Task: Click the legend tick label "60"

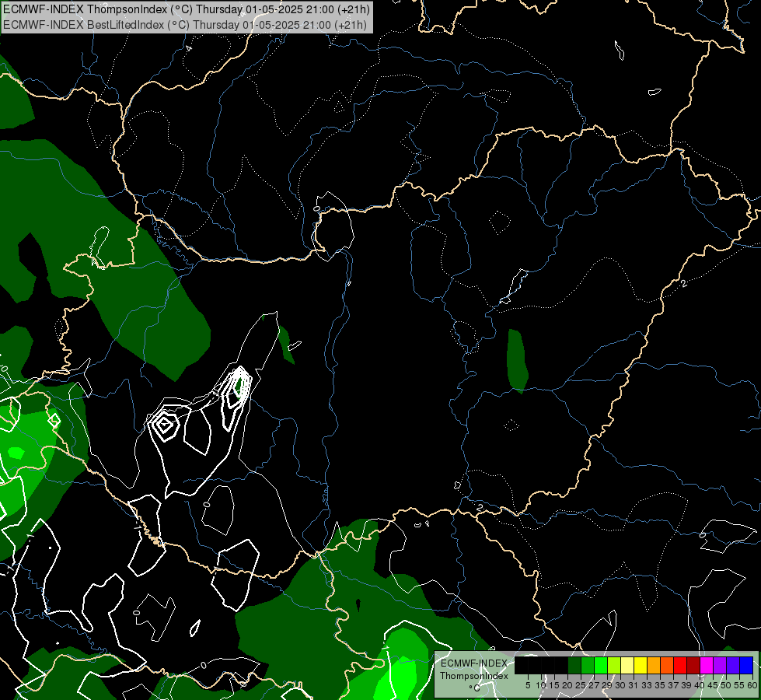Action: pyautogui.click(x=752, y=685)
